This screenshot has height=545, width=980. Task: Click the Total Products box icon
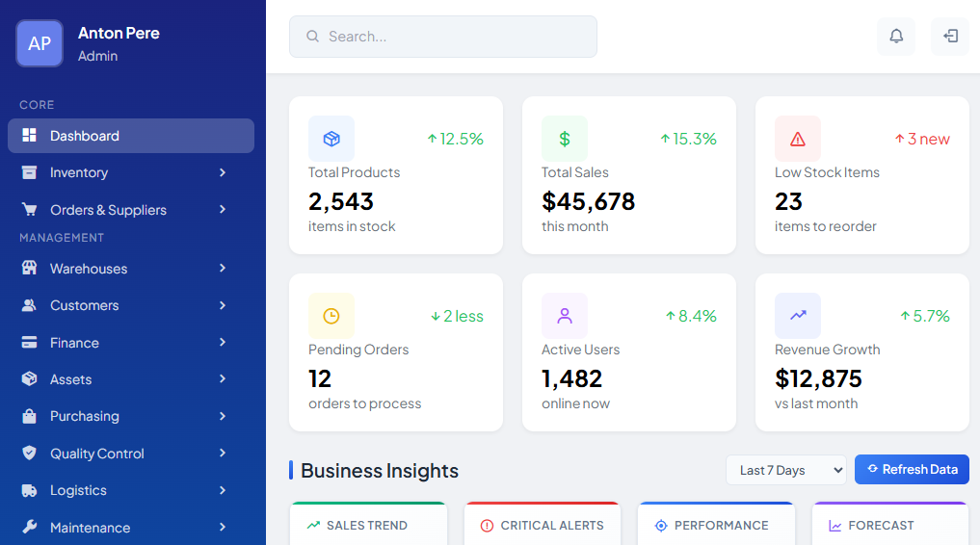click(331, 139)
